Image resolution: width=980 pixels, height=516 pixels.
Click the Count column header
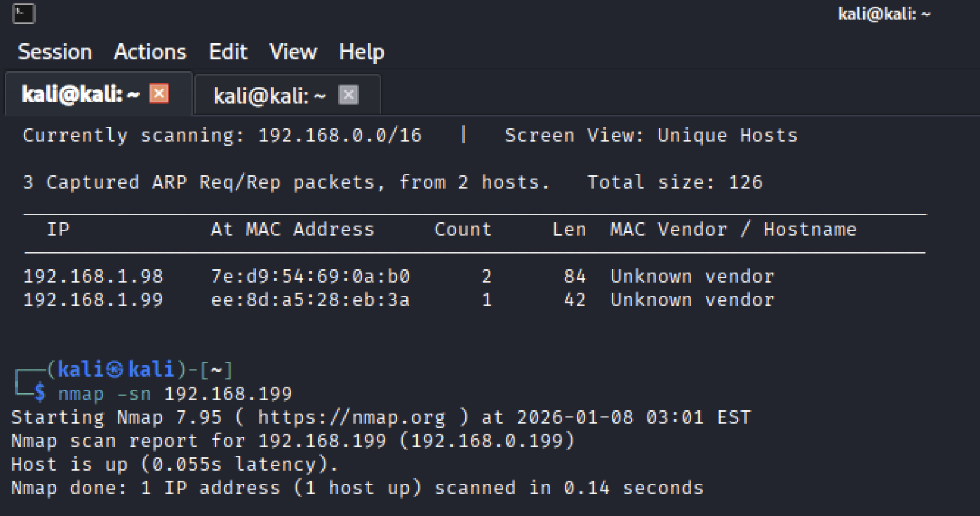pos(463,229)
